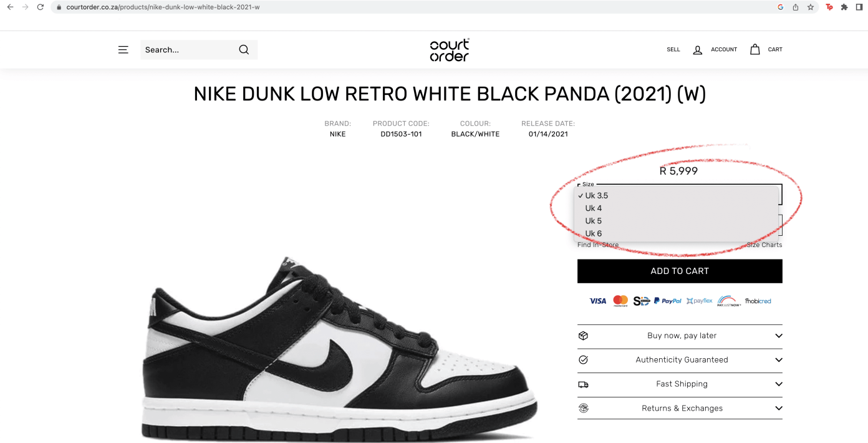Click the ADD TO CART button
This screenshot has width=868, height=443.
coord(679,271)
